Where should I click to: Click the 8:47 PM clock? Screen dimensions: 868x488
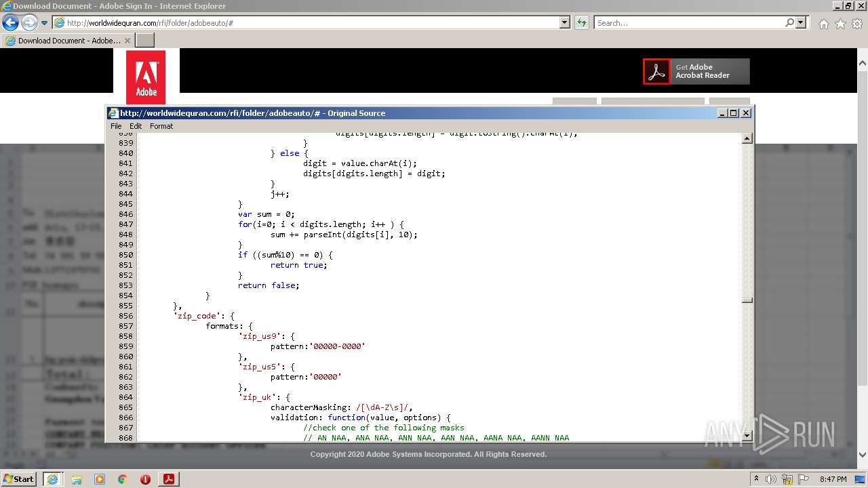(x=833, y=479)
